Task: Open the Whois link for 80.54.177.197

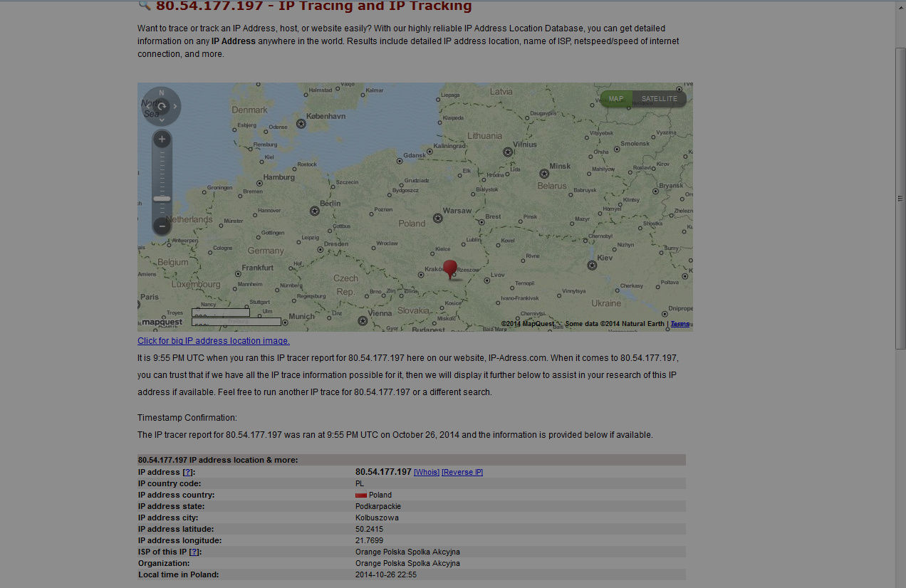Action: click(x=427, y=472)
